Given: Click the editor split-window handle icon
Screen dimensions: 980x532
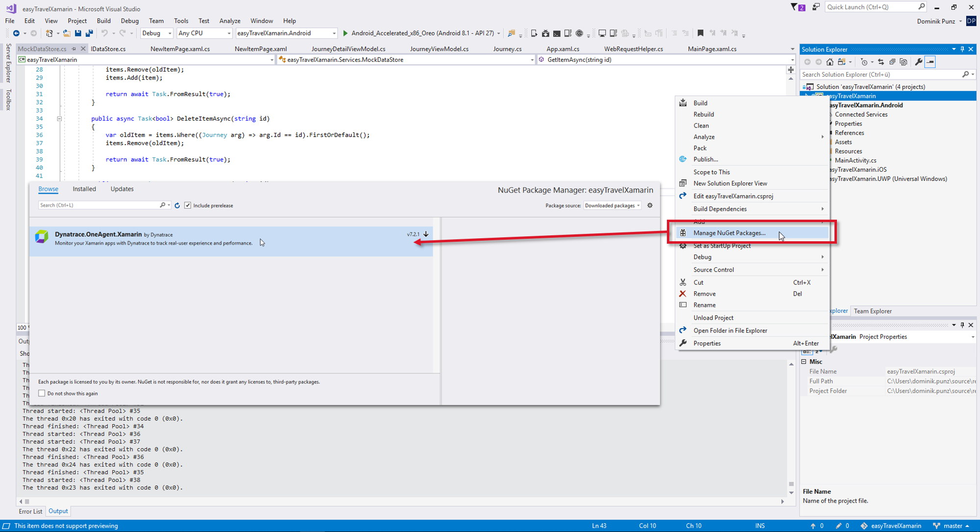Looking at the screenshot, I should click(x=790, y=70).
